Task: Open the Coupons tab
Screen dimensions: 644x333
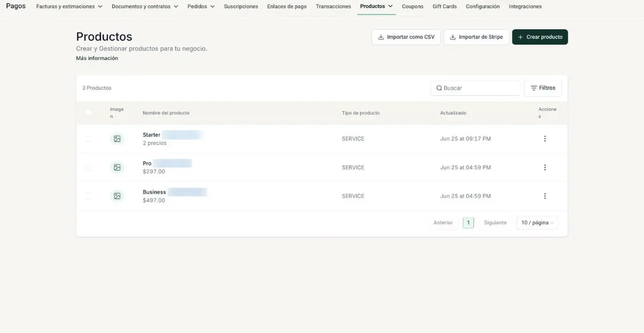Action: coord(413,6)
